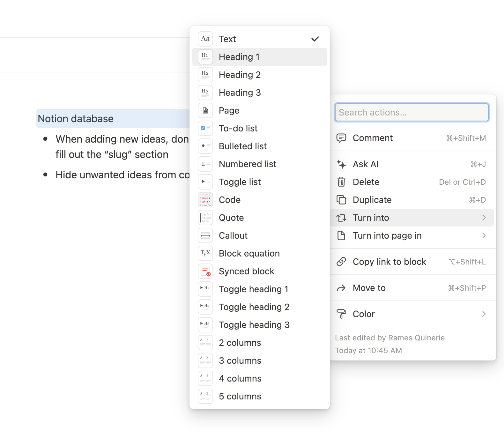The height and width of the screenshot is (446, 504).
Task: Click the Notion database text block
Action: pyautogui.click(x=114, y=119)
